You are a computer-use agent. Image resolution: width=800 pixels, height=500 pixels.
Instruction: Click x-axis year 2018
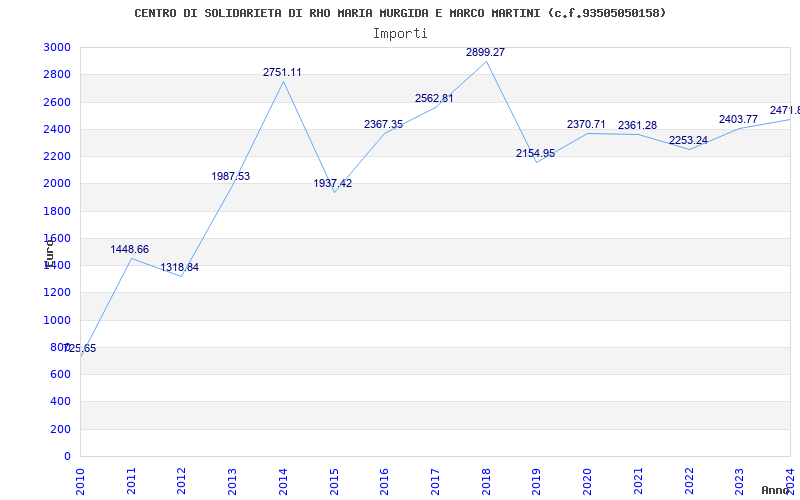486,481
